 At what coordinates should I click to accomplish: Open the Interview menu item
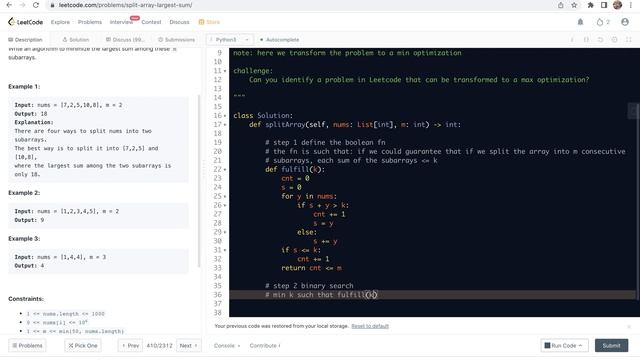pos(121,22)
